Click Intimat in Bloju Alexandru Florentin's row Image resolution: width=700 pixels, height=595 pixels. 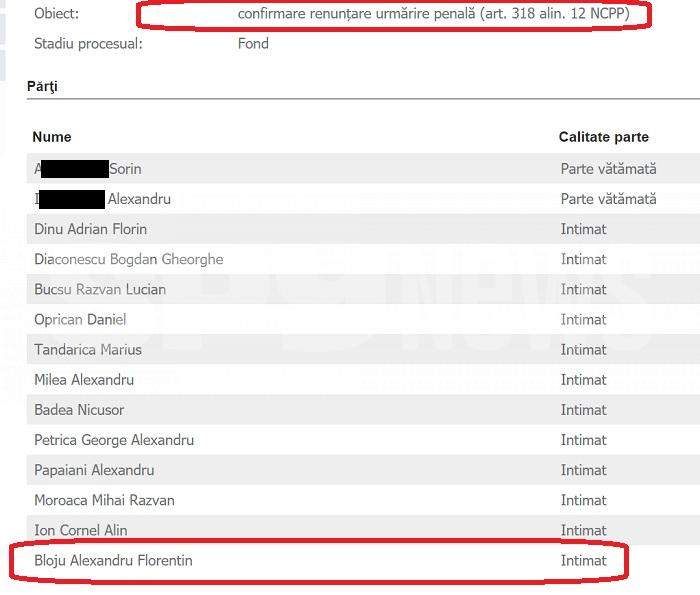(583, 561)
